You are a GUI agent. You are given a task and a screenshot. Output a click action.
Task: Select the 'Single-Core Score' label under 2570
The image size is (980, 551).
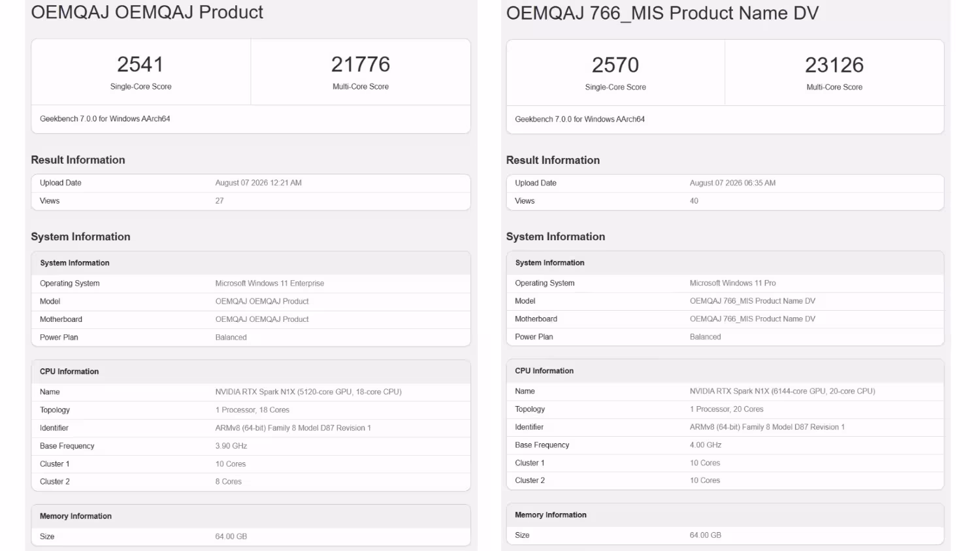[x=615, y=87]
